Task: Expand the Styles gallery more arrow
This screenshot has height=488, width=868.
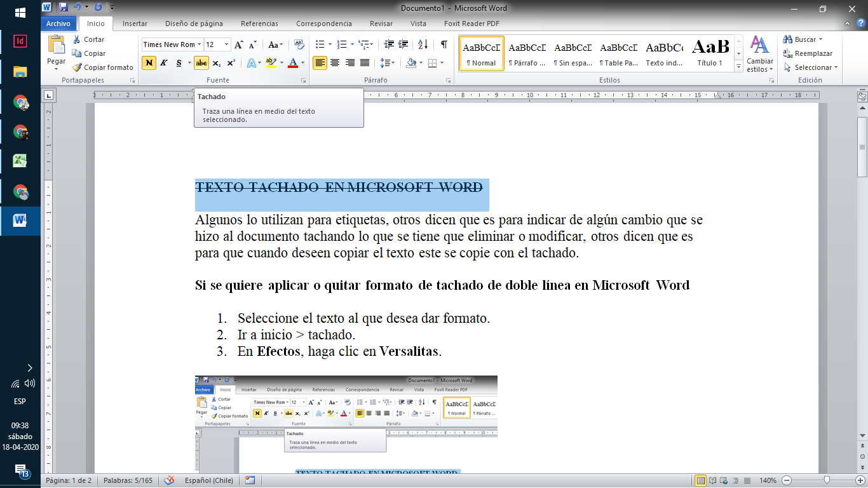Action: (739, 67)
